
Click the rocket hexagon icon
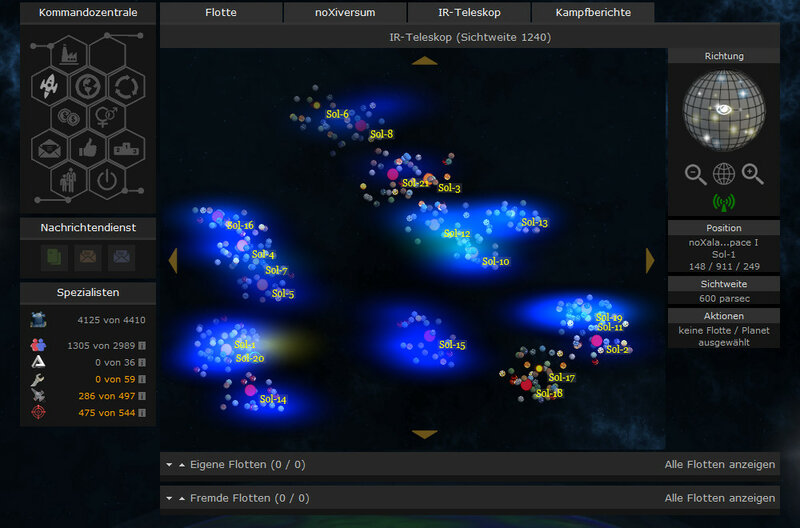pyautogui.click(x=49, y=86)
